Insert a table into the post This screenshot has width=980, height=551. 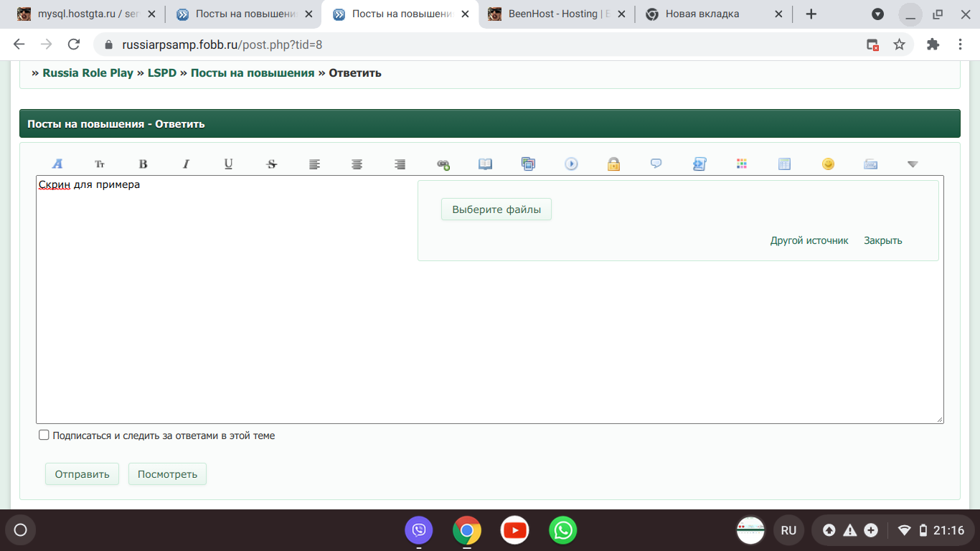pos(784,164)
